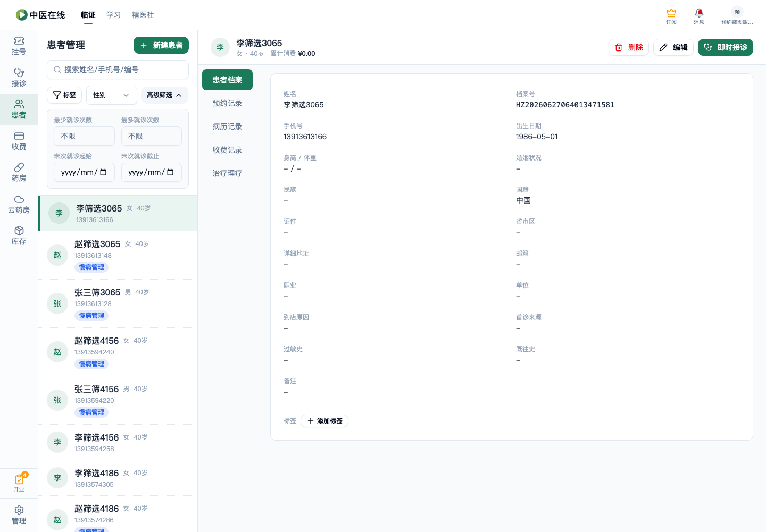Click the 新建患者 button
The height and width of the screenshot is (532, 766).
pos(161,45)
